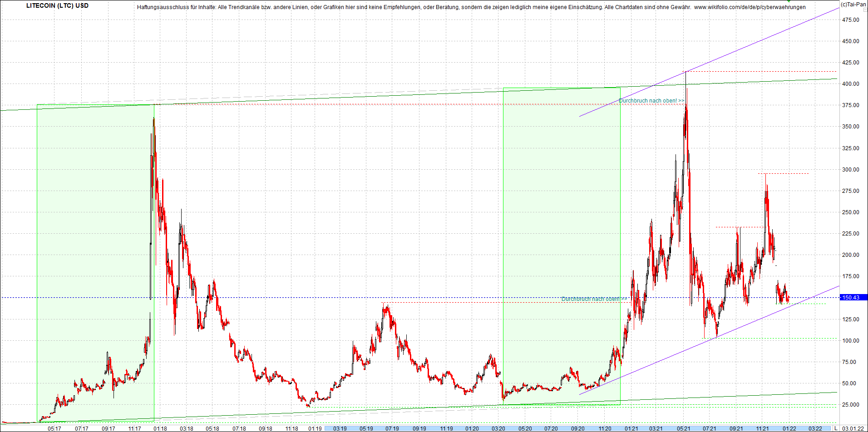868x432 pixels.
Task: Select the blue 150.43 current price tag
Action: pos(853,298)
